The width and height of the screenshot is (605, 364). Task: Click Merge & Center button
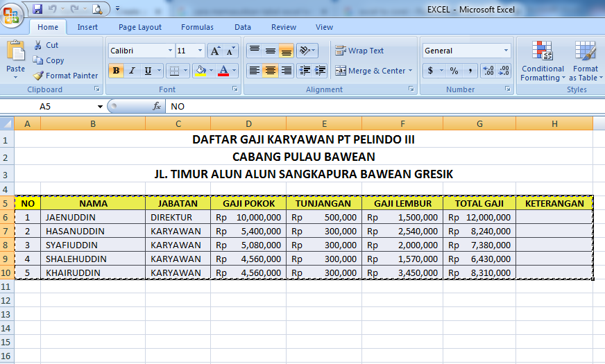tap(370, 71)
